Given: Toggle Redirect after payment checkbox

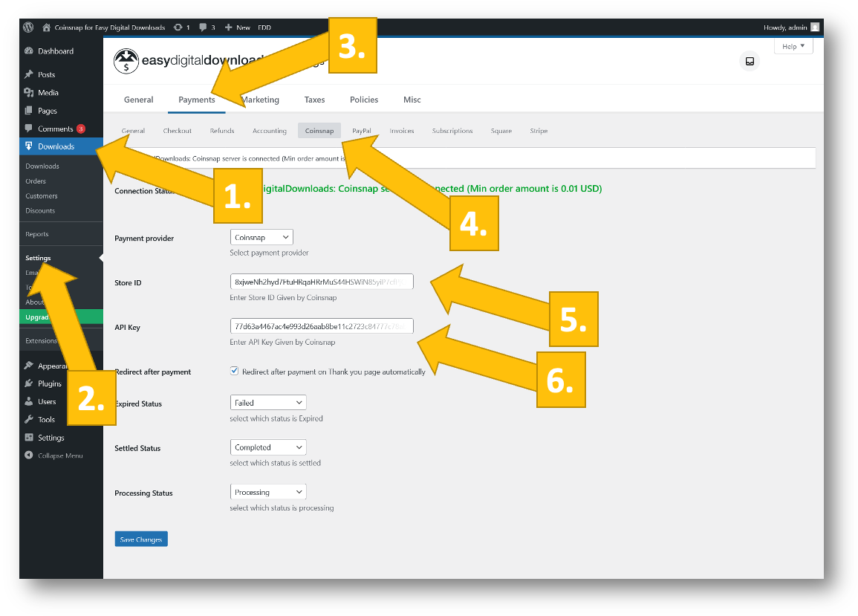Looking at the screenshot, I should pyautogui.click(x=234, y=371).
